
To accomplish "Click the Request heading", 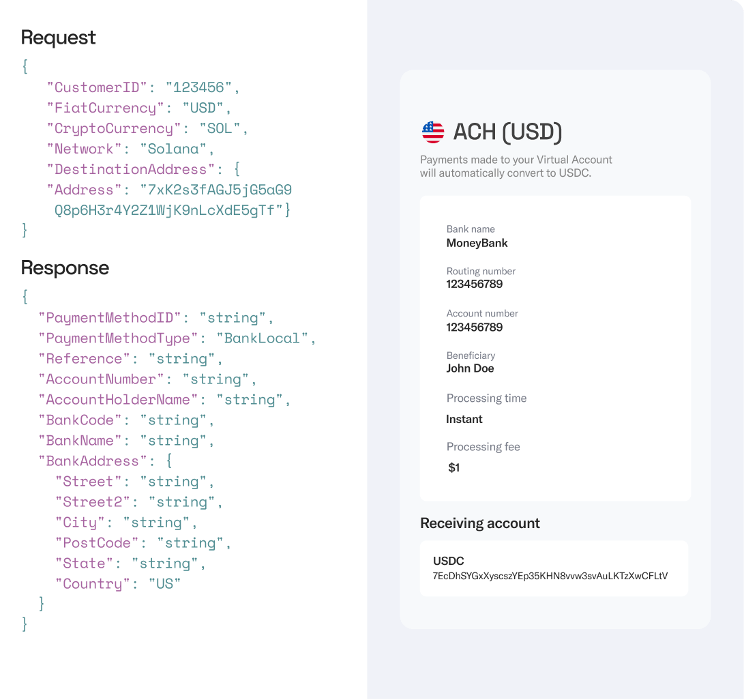I will click(x=59, y=38).
